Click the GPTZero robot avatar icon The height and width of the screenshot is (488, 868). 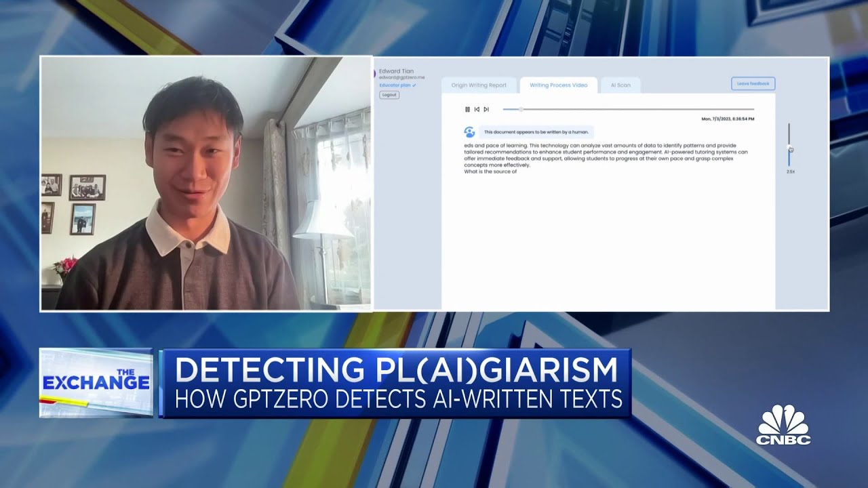[469, 132]
